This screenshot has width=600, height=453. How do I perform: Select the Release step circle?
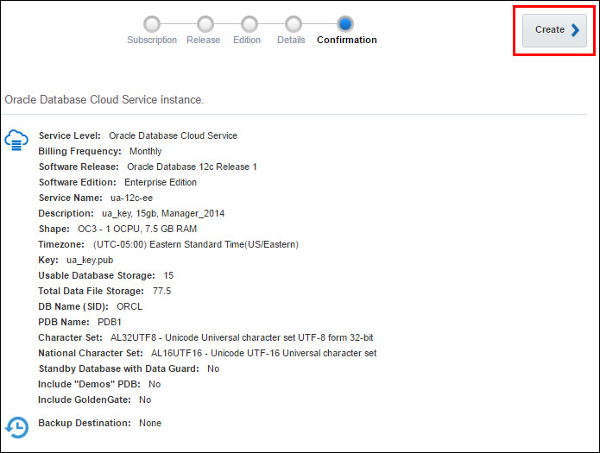204,23
